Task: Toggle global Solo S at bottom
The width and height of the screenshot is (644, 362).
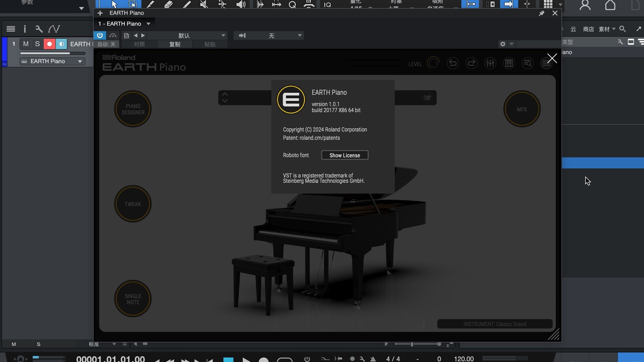Action: tap(39, 344)
